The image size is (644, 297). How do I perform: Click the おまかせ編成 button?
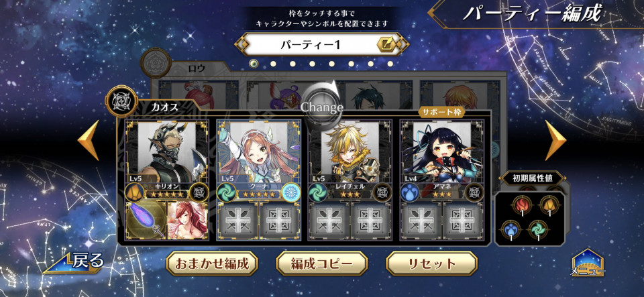(212, 263)
